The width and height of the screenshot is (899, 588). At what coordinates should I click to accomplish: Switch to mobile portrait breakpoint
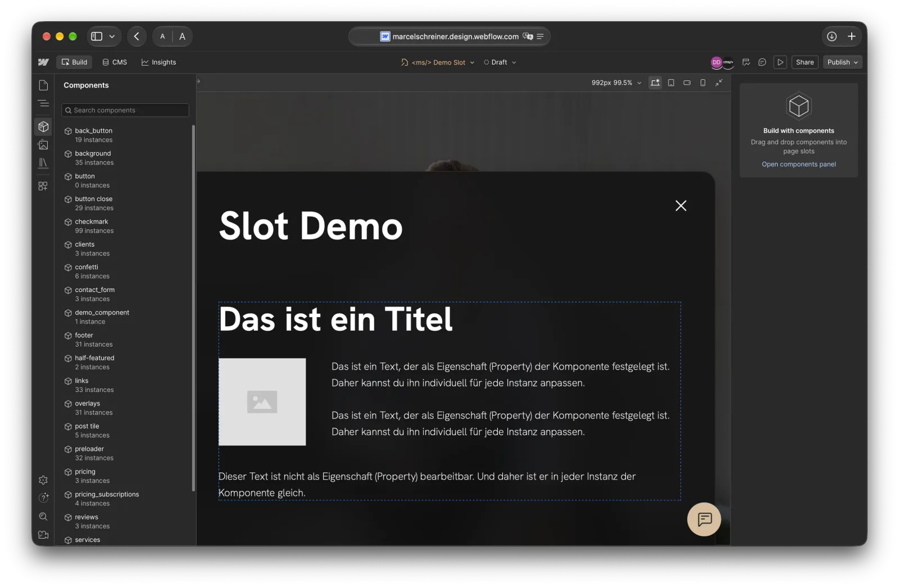pyautogui.click(x=703, y=83)
